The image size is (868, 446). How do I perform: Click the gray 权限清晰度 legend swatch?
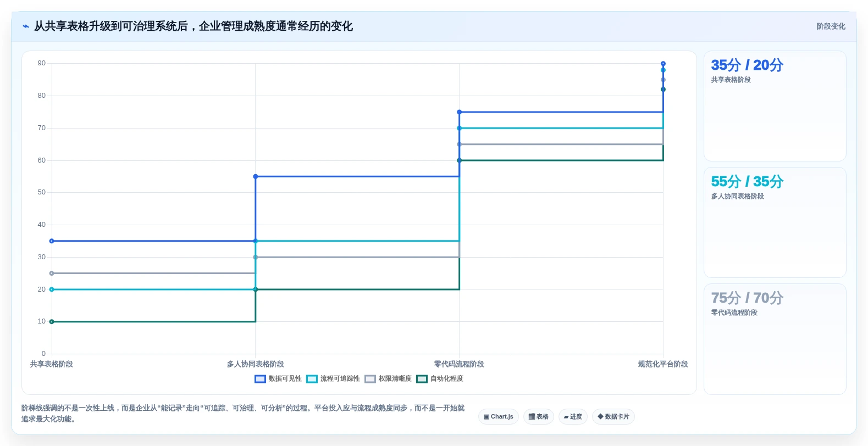point(371,379)
